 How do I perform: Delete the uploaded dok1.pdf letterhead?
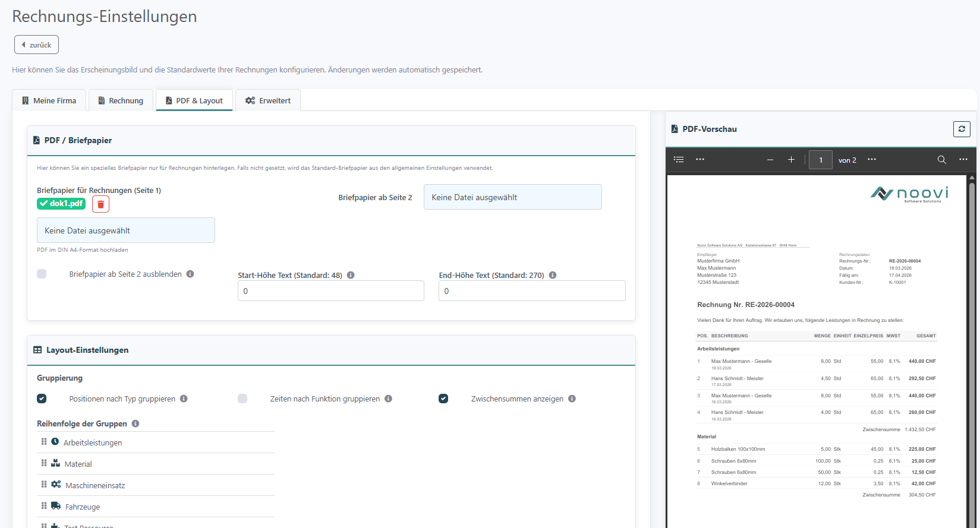(x=100, y=204)
